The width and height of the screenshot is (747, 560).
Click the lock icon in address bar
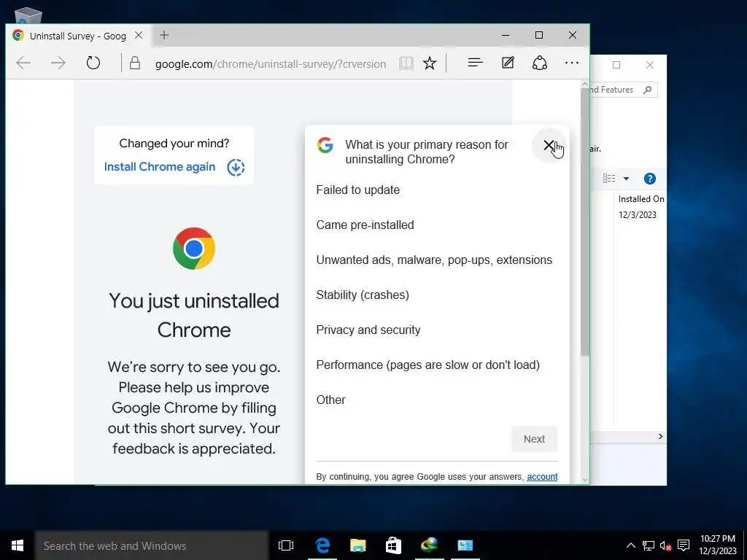(135, 63)
